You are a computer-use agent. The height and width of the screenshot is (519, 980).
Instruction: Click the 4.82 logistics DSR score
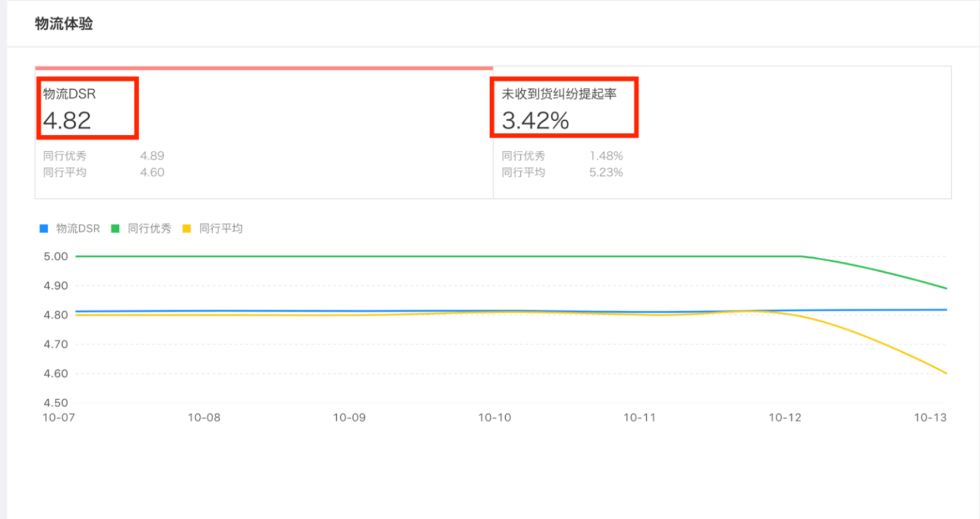(x=67, y=121)
